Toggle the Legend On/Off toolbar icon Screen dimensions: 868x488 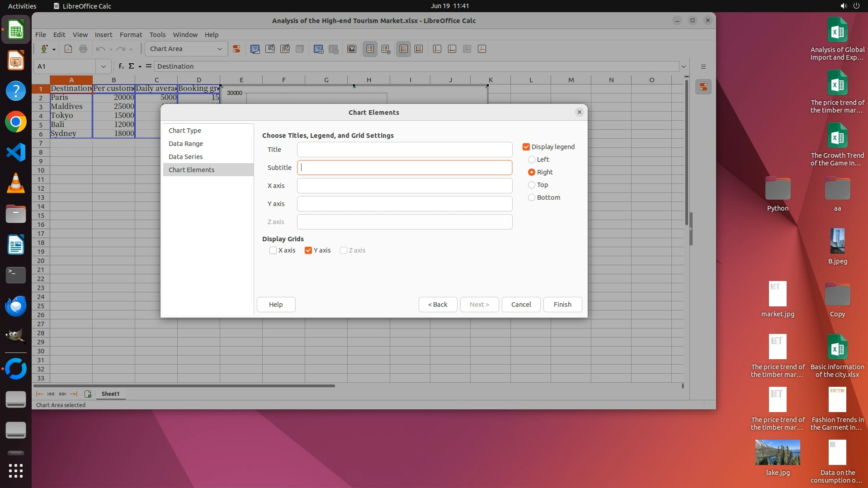[370, 49]
